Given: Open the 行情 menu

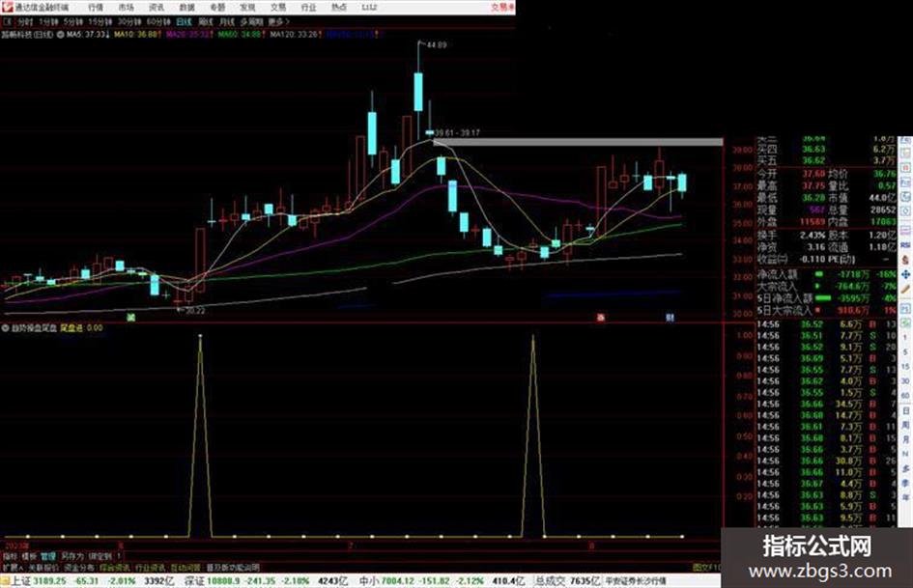Looking at the screenshot, I should pyautogui.click(x=96, y=7).
